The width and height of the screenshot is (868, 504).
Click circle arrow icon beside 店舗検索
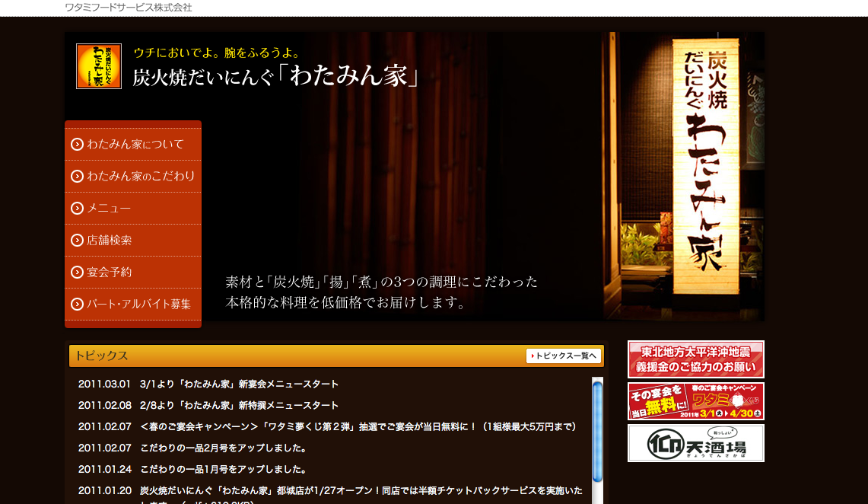click(x=77, y=241)
